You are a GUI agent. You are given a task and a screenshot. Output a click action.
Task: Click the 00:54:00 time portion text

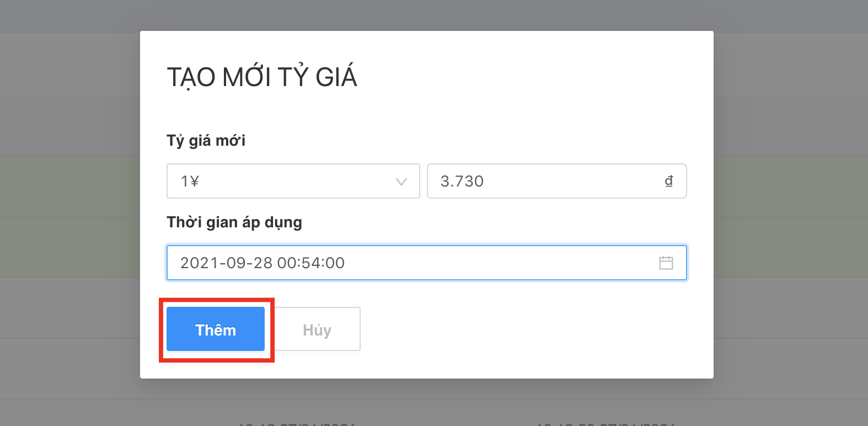click(x=311, y=263)
